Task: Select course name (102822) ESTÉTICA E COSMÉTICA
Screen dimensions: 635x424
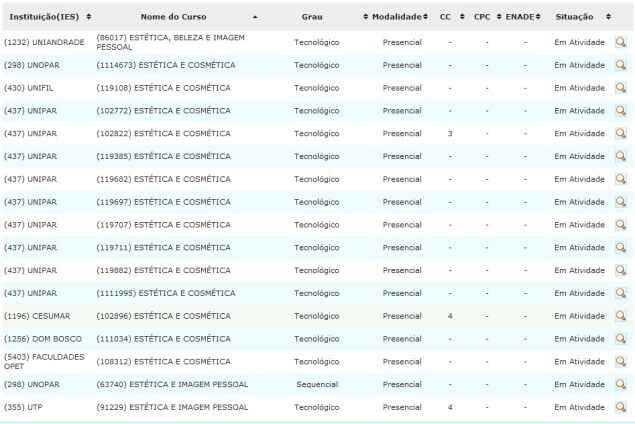Action: click(163, 133)
